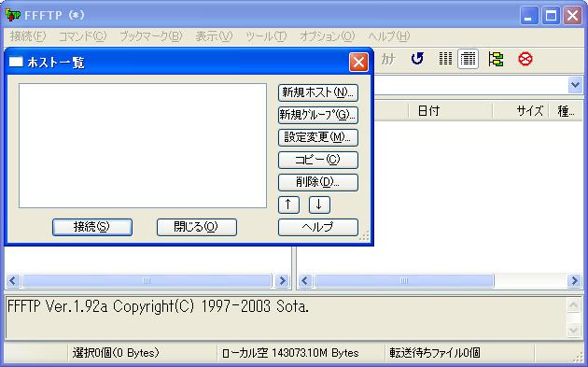Viewport: 588px width, 367px height.
Task: Open the 接続(F) menu
Action: (x=28, y=36)
